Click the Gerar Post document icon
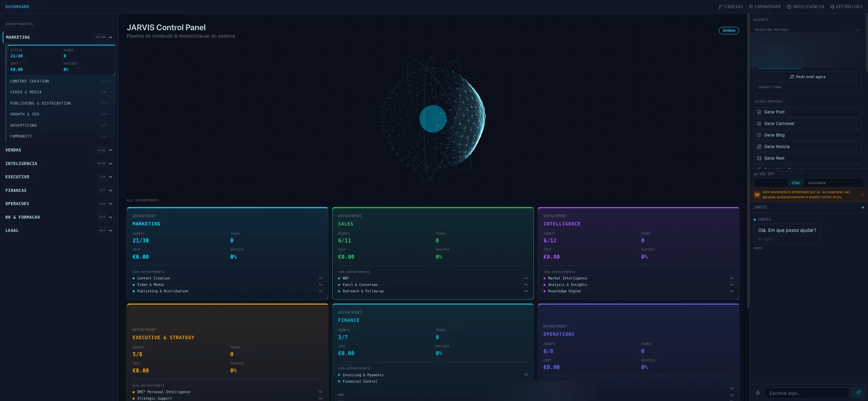The width and height of the screenshot is (868, 401). [759, 112]
